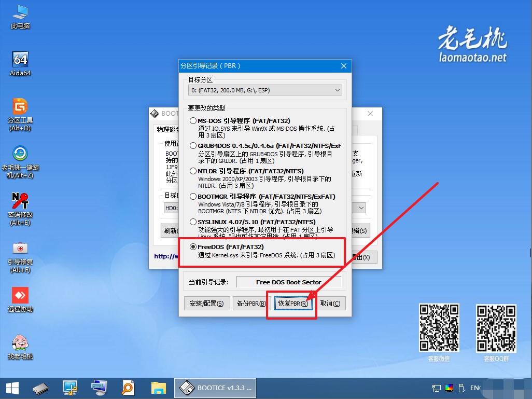This screenshot has height=399, width=532.
Task: Select NTLDR 引导程序 radio option
Action: [193, 171]
